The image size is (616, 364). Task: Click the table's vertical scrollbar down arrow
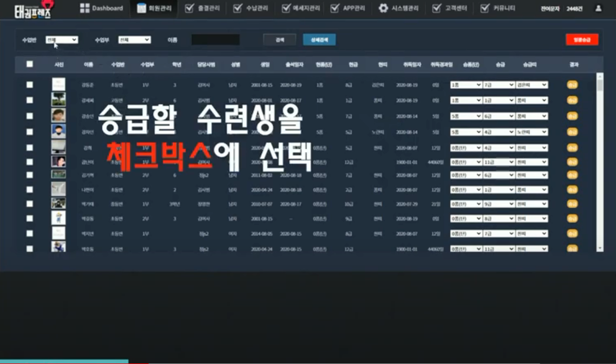[x=599, y=248]
